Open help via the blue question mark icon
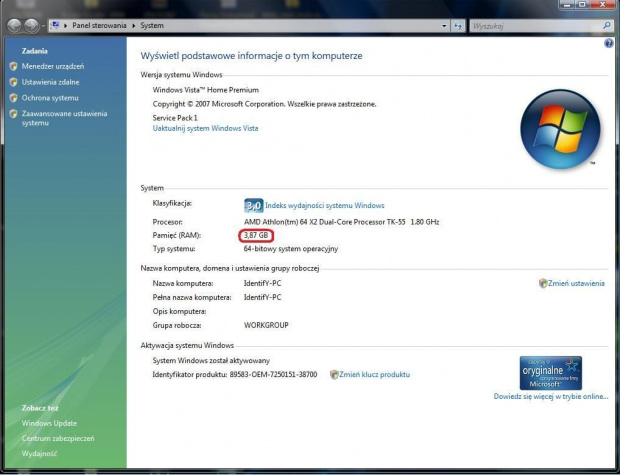The height and width of the screenshot is (475, 620). 609,43
